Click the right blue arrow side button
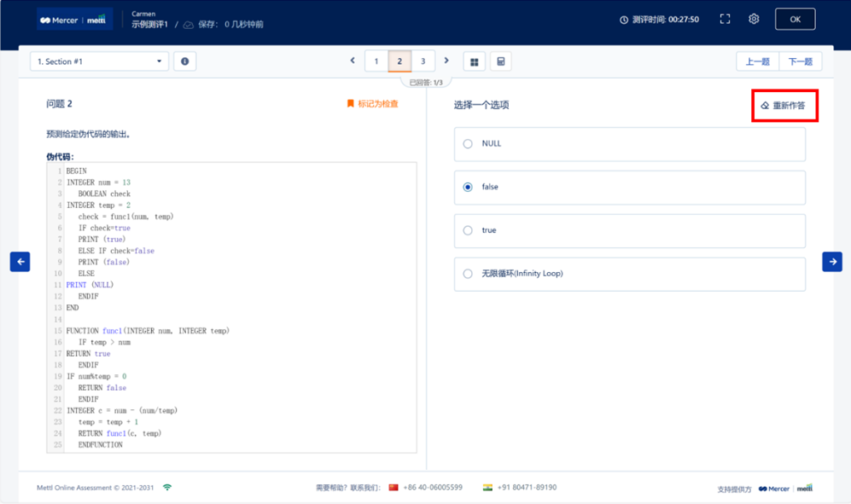 coord(831,262)
